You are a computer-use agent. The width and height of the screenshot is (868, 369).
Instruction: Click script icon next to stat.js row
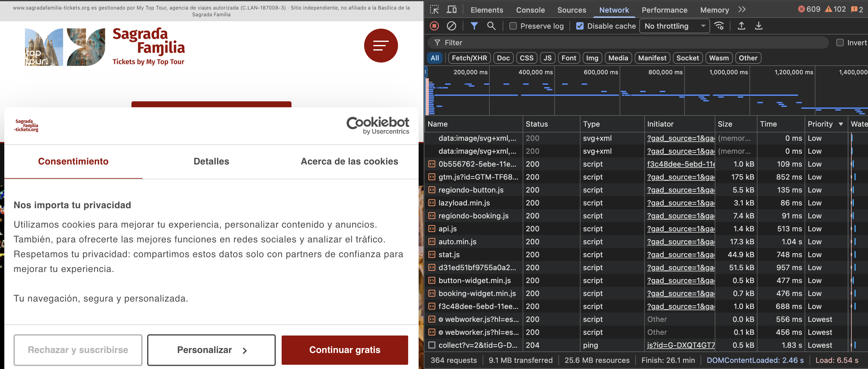(432, 254)
